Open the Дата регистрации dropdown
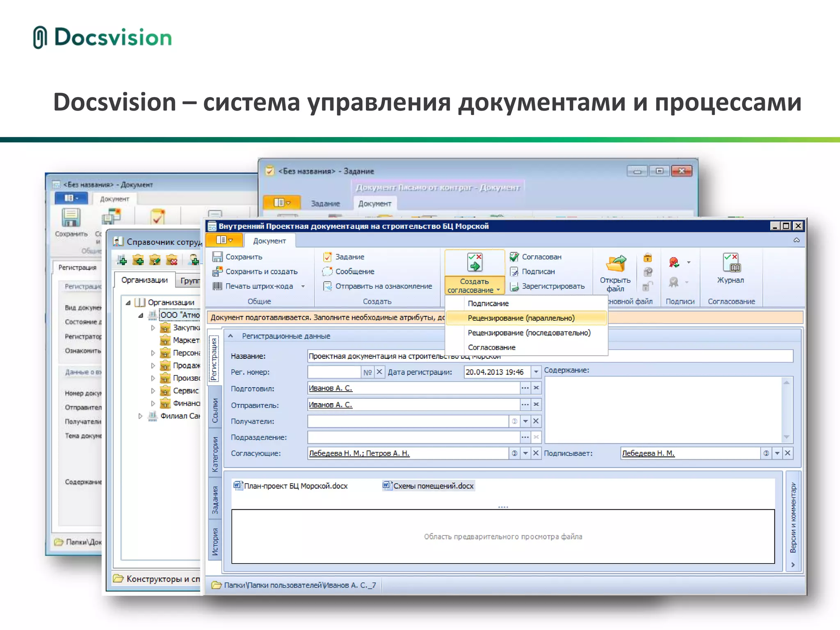The image size is (840, 630). point(536,372)
